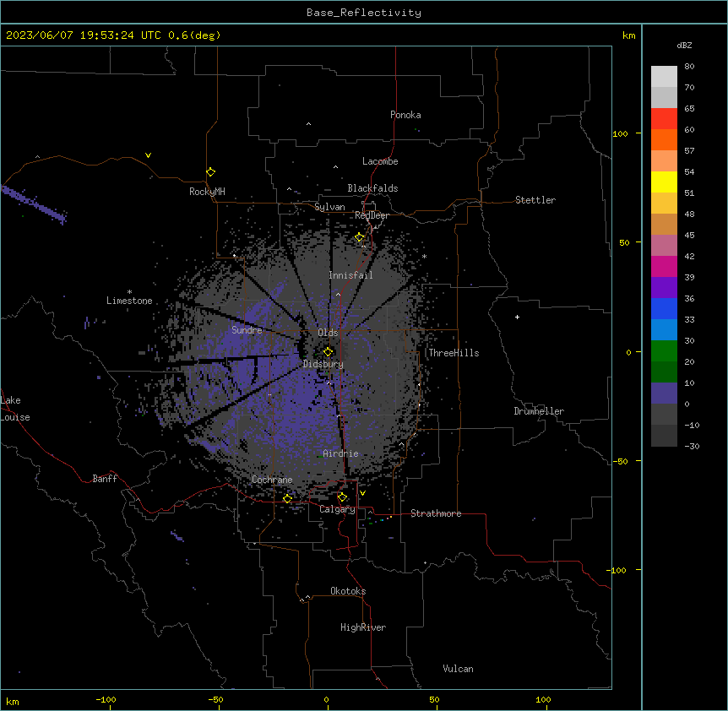This screenshot has width=728, height=711.
Task: Click the Strathmore label
Action: click(436, 513)
